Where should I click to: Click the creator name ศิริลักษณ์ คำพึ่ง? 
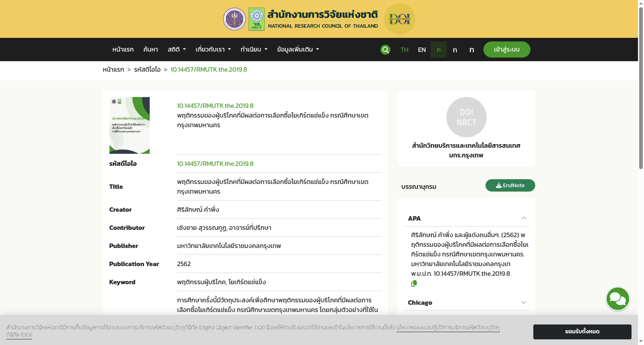[x=198, y=209]
